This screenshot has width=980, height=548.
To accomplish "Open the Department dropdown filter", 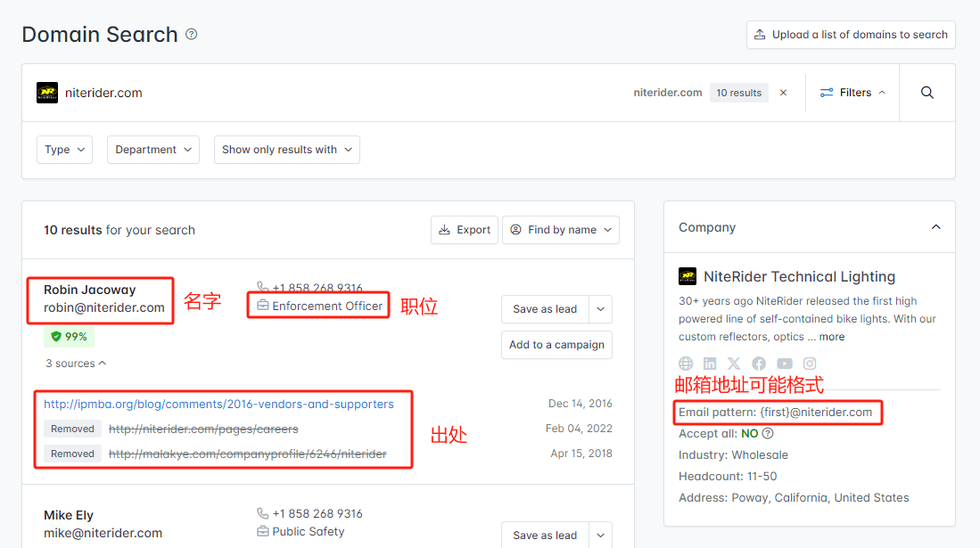I will (153, 150).
